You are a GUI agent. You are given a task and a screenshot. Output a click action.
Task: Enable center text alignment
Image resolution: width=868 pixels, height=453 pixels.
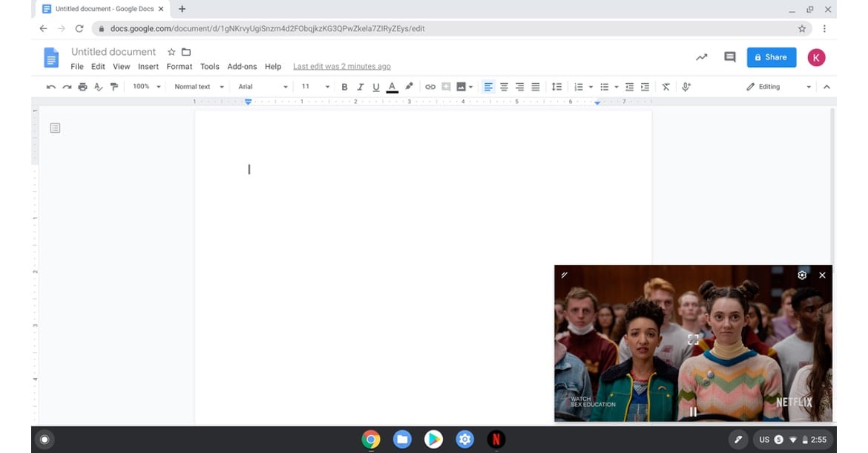coord(504,87)
